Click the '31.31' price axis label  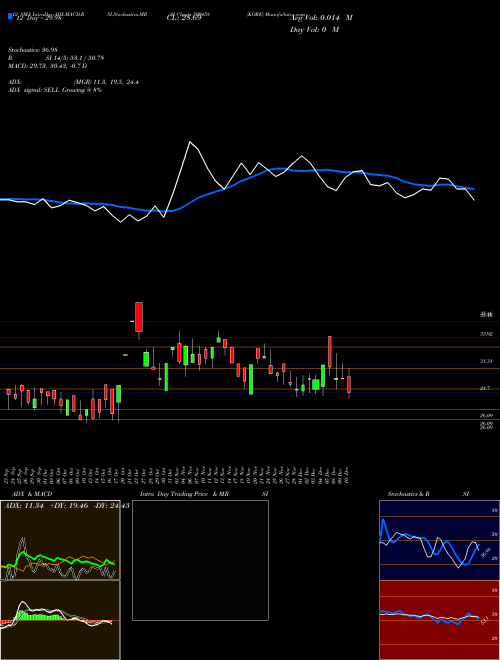(486, 361)
